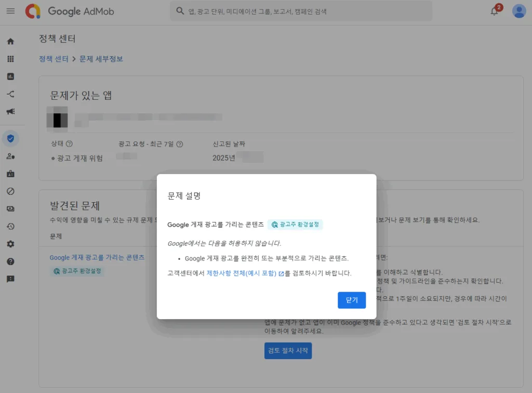This screenshot has width=532, height=393.
Task: Click 정책 센터 breadcrumb link
Action: pos(54,59)
